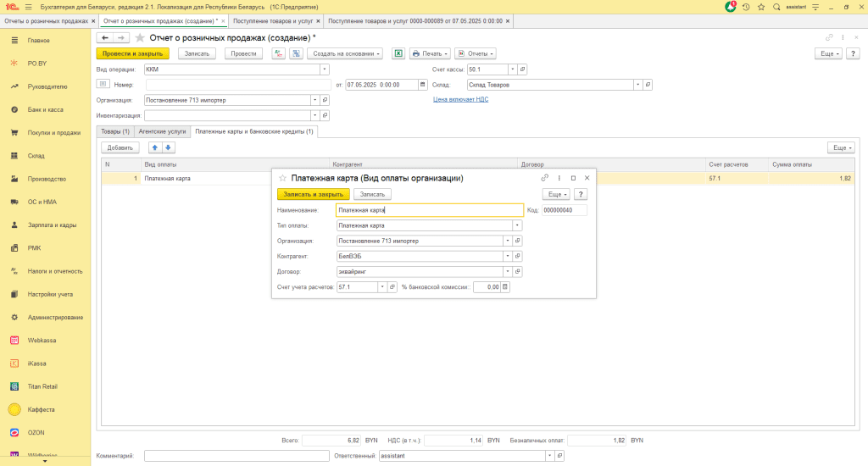Open the calendar picker for document date

pyautogui.click(x=423, y=85)
